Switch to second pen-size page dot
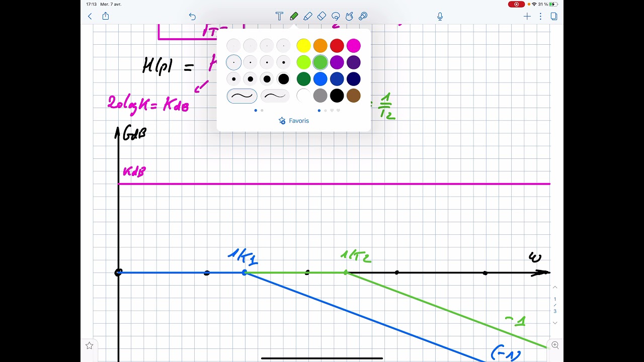This screenshot has height=362, width=644. [x=262, y=110]
